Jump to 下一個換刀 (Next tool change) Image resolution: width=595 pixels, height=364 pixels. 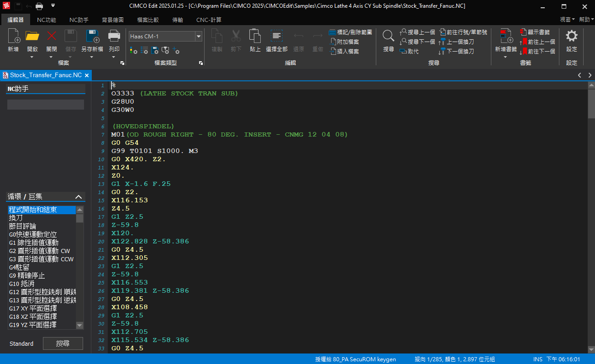pos(457,51)
